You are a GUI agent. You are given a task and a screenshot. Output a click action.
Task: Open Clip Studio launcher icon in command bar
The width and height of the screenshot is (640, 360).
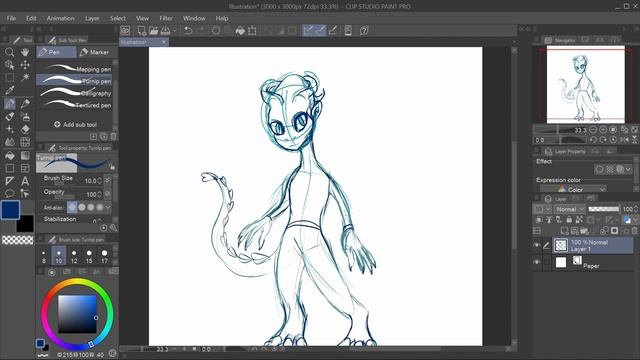click(x=125, y=31)
